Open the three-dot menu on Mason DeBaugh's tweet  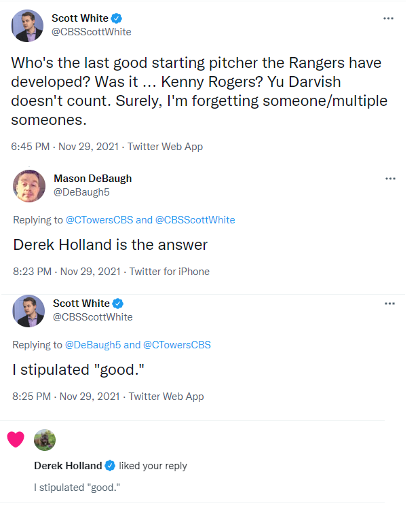390,179
